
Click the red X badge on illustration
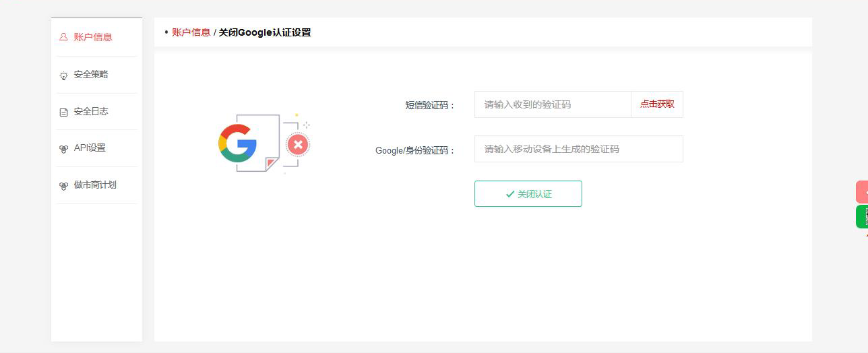[297, 145]
